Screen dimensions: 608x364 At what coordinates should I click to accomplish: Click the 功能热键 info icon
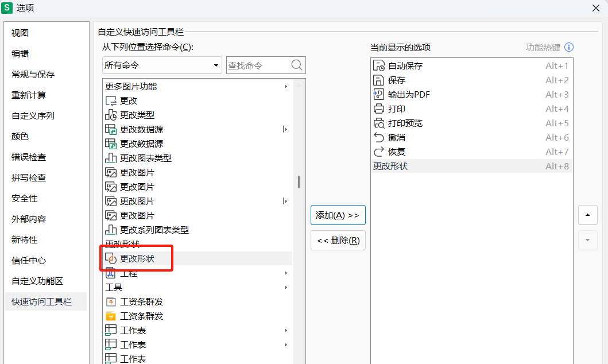(569, 47)
